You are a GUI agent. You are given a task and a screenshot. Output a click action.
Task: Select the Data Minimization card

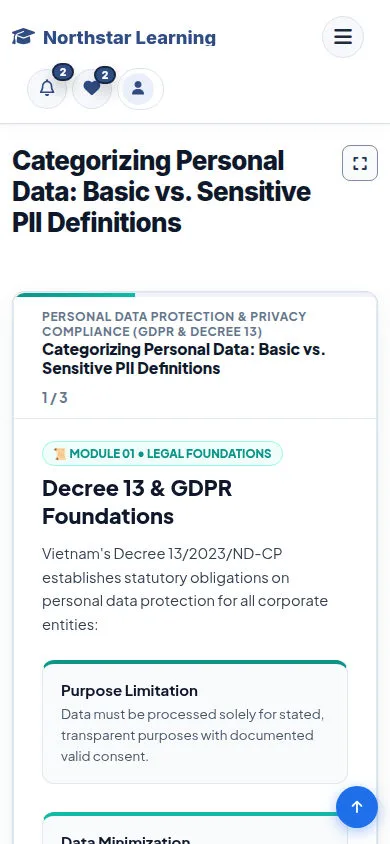[x=195, y=828]
